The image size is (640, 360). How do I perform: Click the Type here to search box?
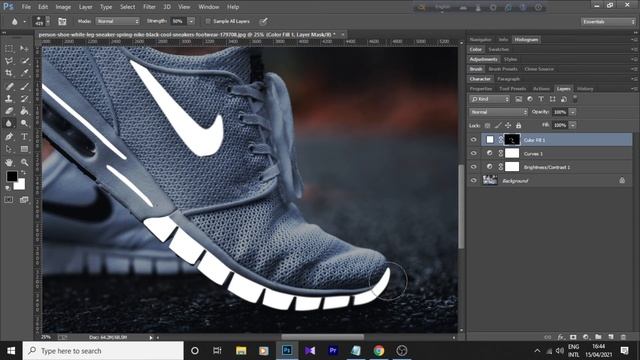[x=103, y=351]
